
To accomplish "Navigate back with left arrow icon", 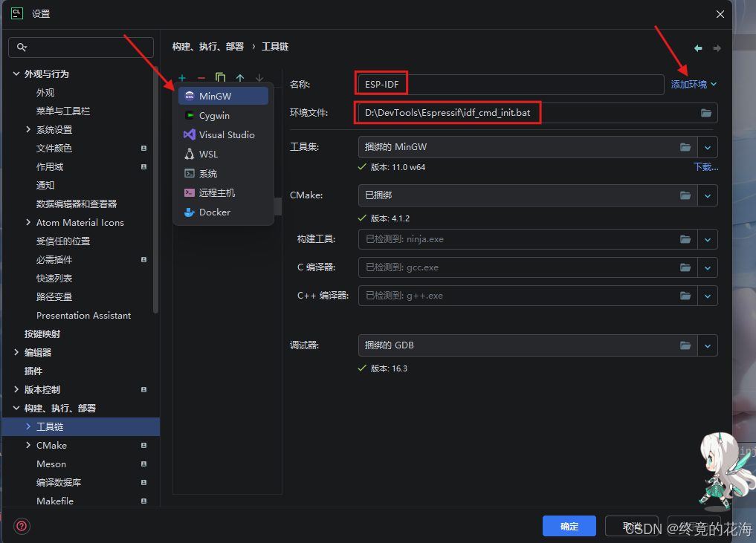I will coord(698,48).
